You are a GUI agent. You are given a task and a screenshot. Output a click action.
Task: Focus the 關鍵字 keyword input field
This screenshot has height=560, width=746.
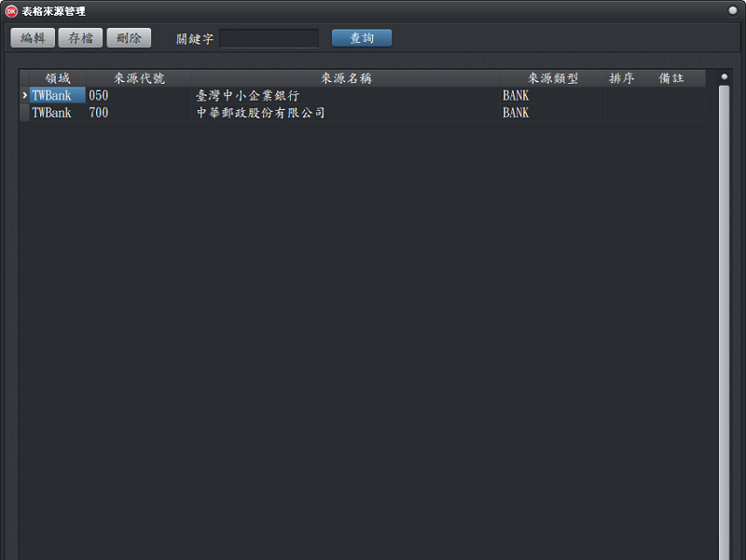[x=269, y=38]
